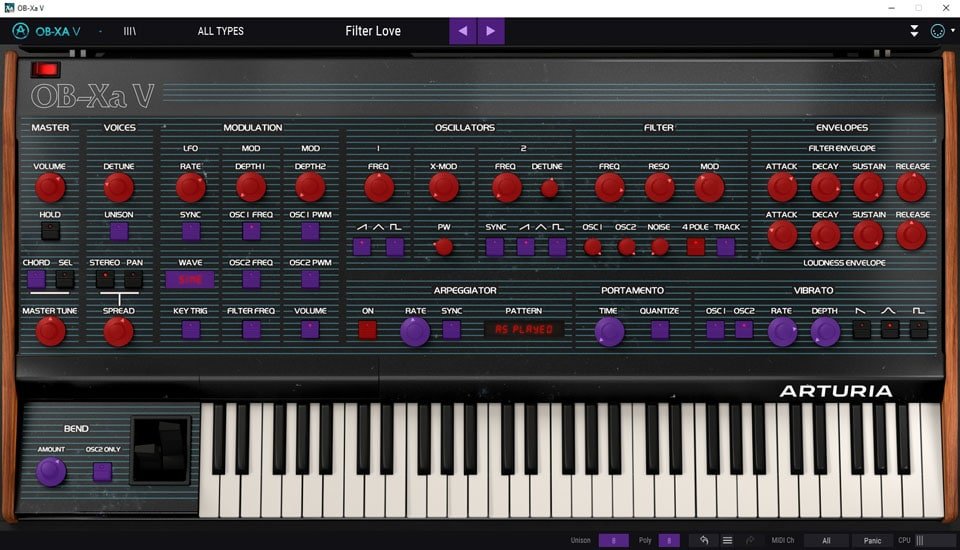Click the MASTER TUNE knob
The image size is (960, 550).
pos(50,331)
